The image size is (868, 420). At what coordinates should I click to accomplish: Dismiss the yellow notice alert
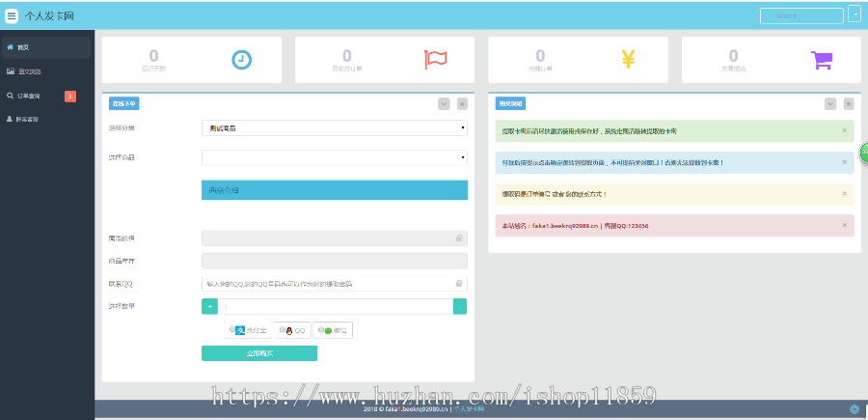click(844, 194)
